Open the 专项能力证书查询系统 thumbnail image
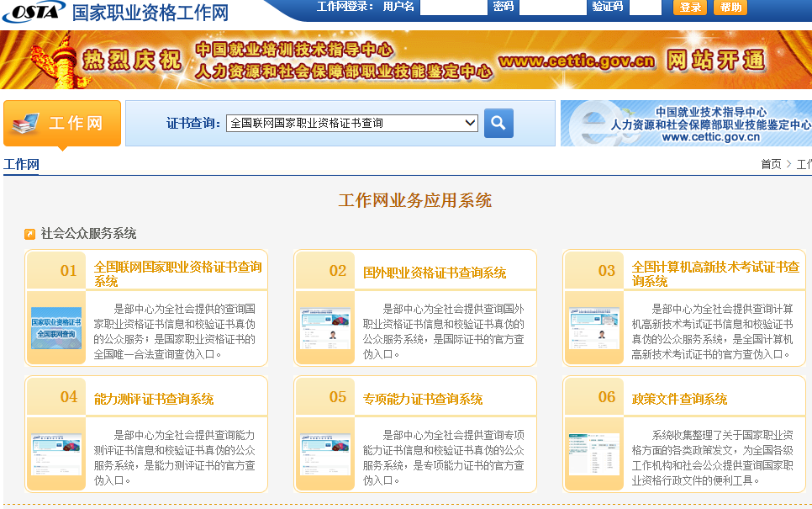 325,454
